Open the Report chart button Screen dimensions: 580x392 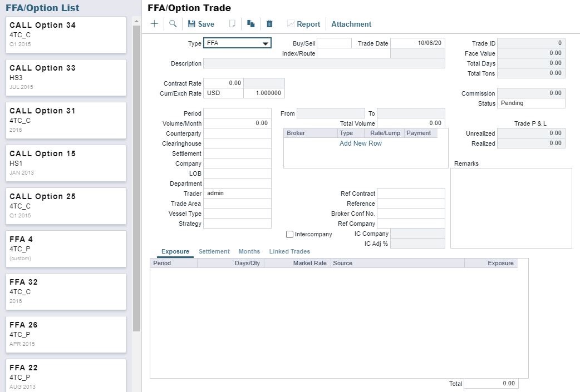click(x=303, y=24)
